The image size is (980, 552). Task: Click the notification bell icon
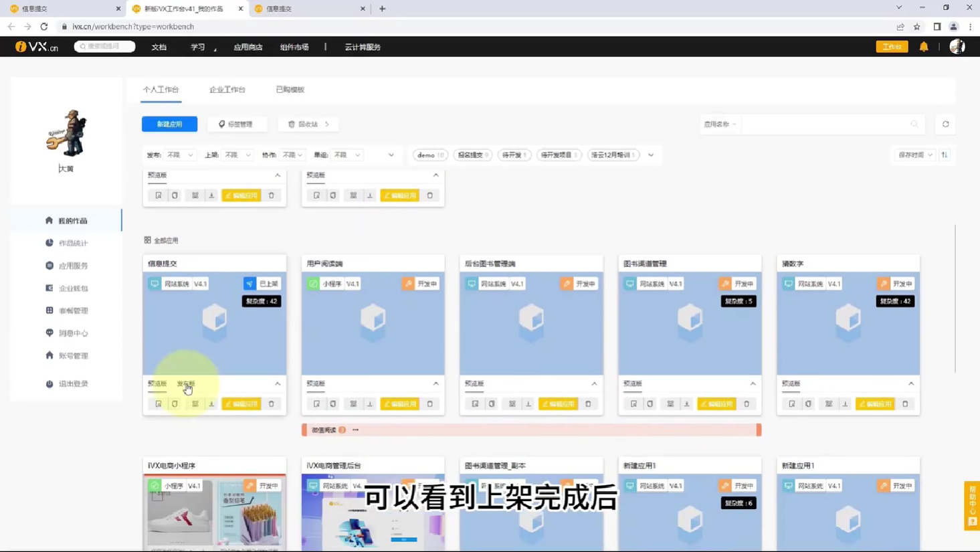924,47
